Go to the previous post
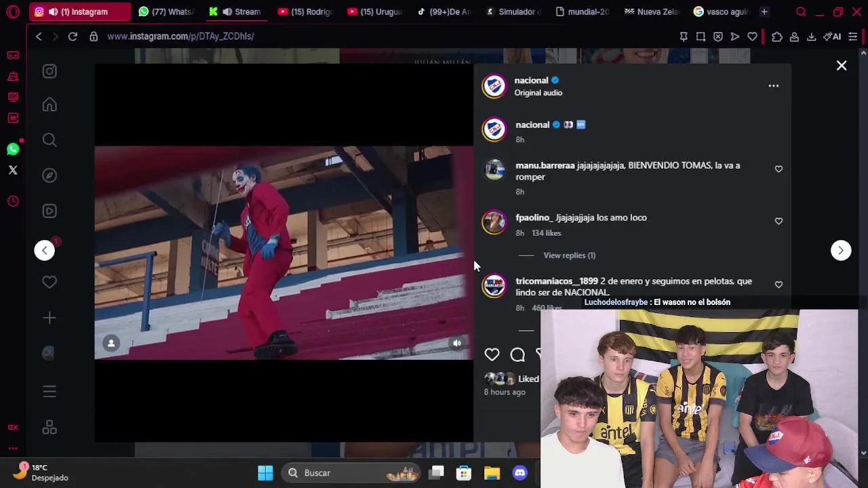Screen dimensions: 868x488 (x=45, y=250)
